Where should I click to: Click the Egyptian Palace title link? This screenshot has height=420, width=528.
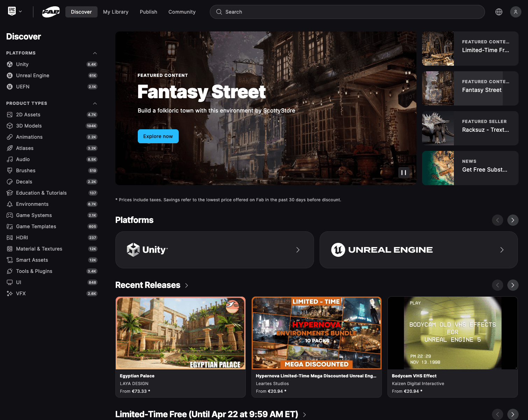[x=137, y=376]
